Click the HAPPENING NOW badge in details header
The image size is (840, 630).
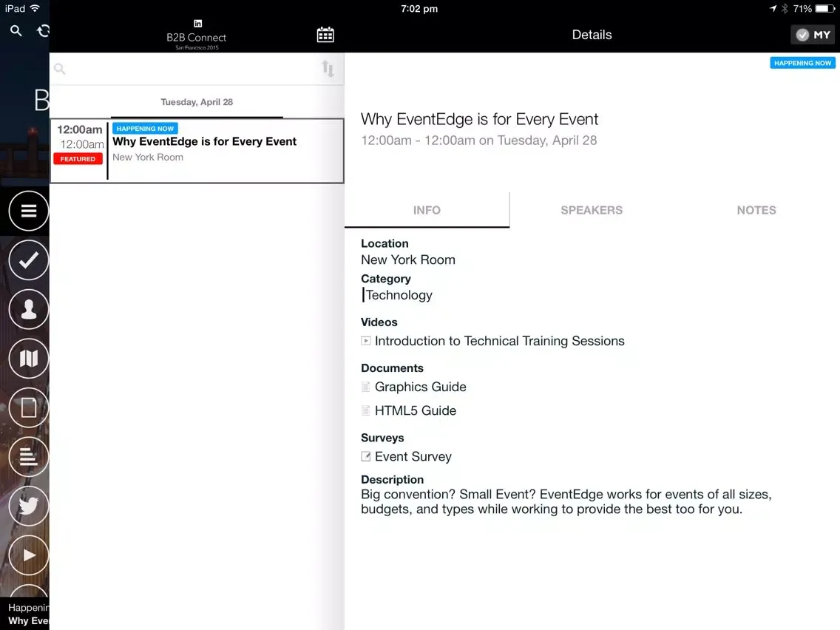802,63
